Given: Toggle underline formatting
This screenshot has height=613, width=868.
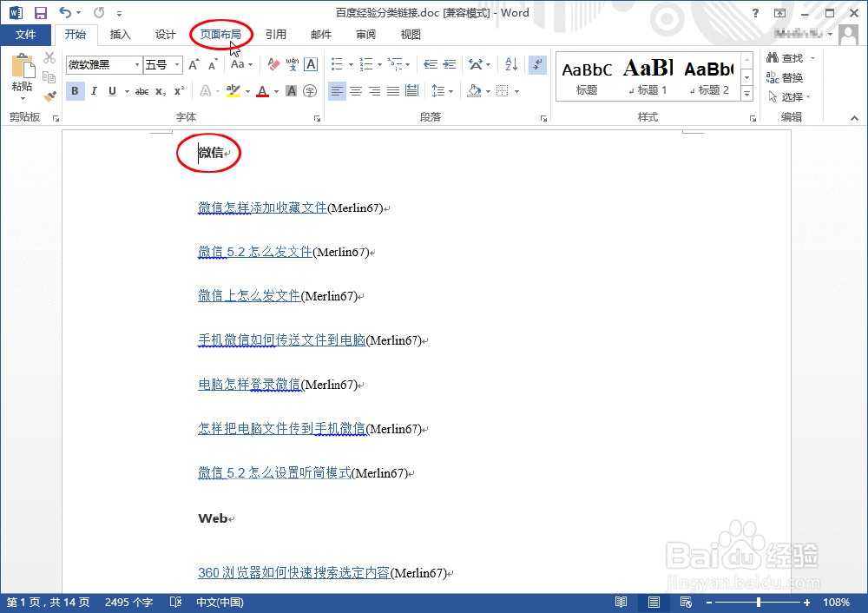Looking at the screenshot, I should click(112, 91).
